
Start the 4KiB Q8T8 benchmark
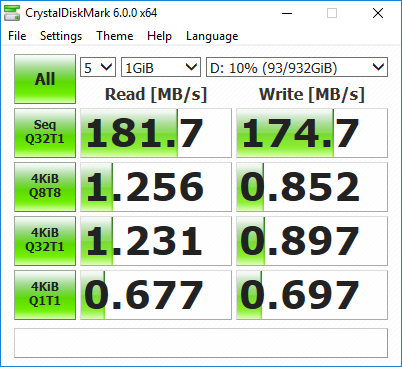click(45, 187)
